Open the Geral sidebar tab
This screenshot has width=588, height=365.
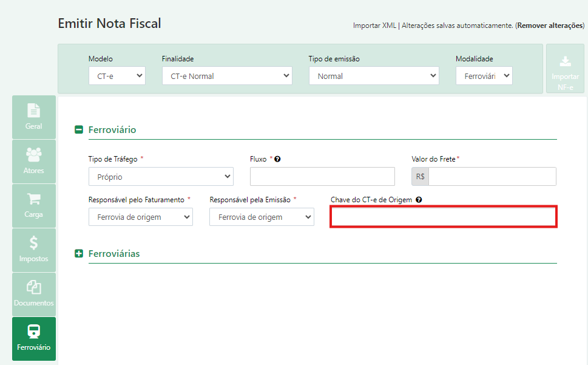tap(34, 117)
